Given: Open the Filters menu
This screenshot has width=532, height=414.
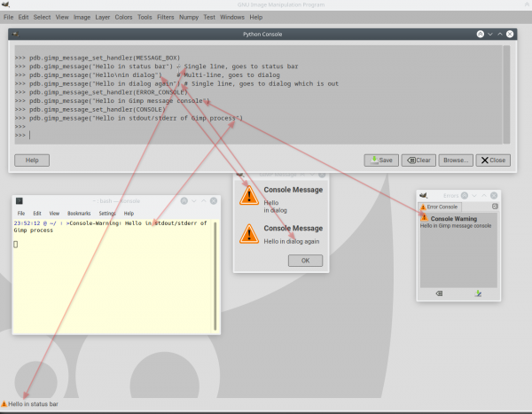Looking at the screenshot, I should [165, 17].
